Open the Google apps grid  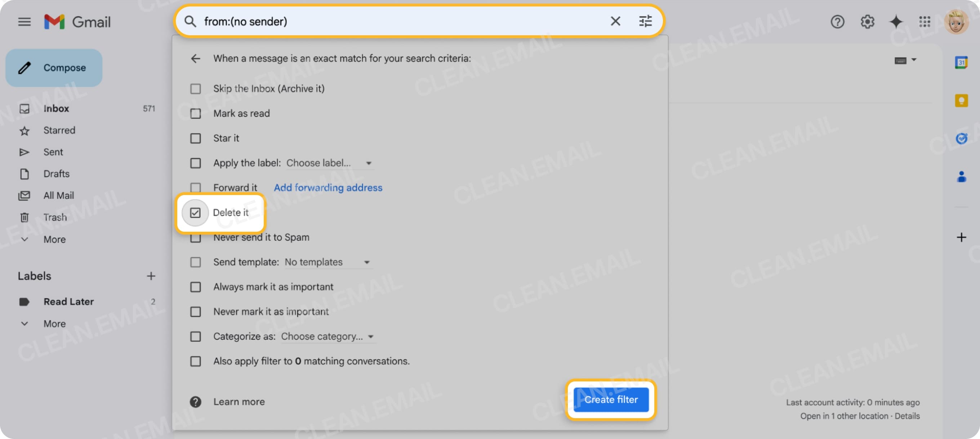925,22
